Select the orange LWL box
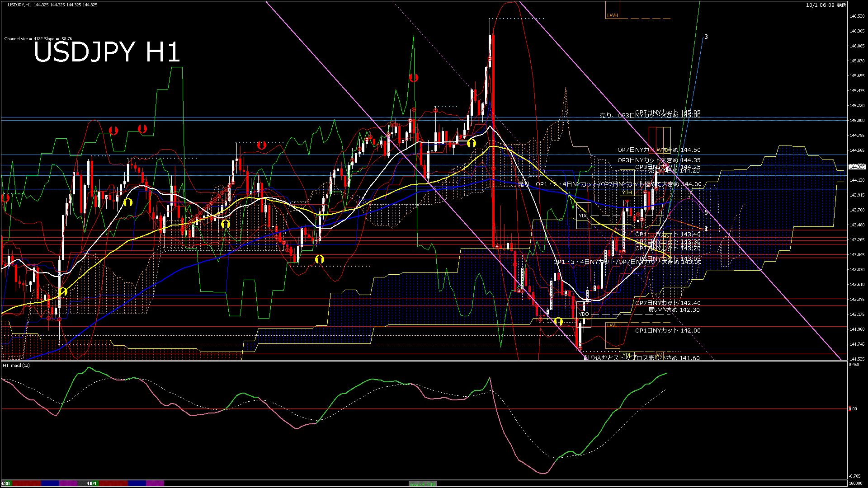The height and width of the screenshot is (488, 868). (612, 326)
